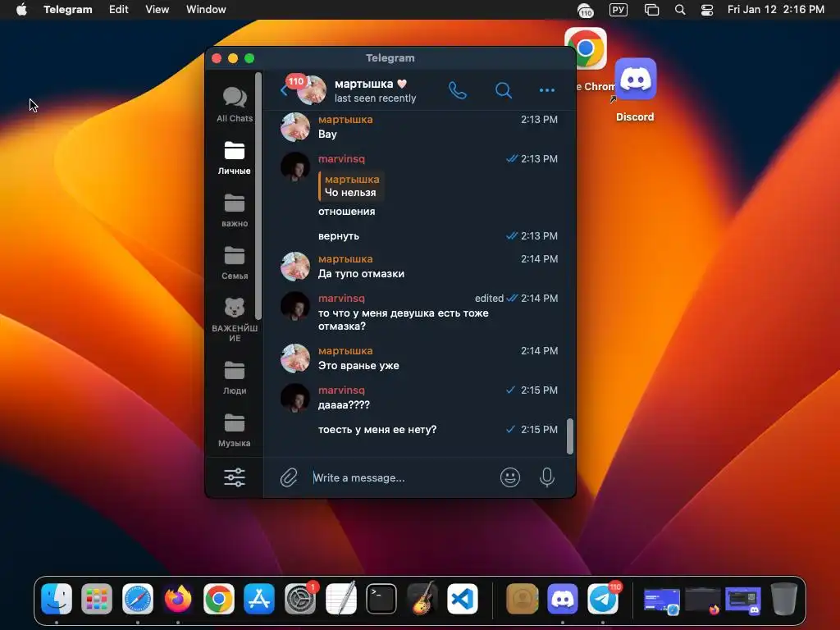Screen dimensions: 840x630
Task: Open Telegram settings sliders icon
Action: 235,477
